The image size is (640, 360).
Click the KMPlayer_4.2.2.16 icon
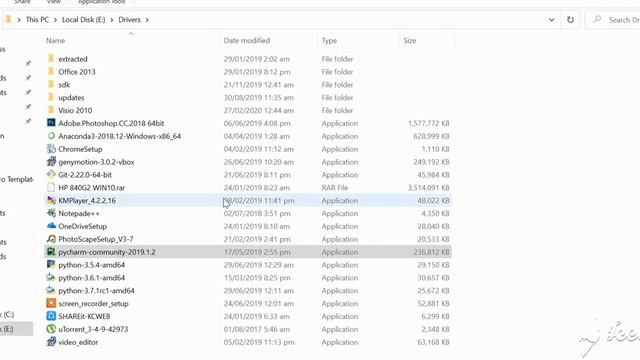click(51, 200)
